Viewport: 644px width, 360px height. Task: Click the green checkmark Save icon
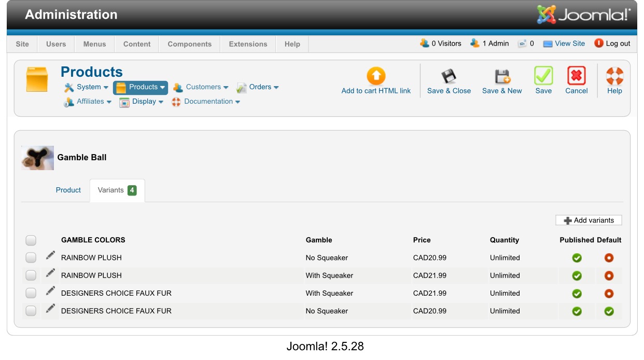pos(543,76)
